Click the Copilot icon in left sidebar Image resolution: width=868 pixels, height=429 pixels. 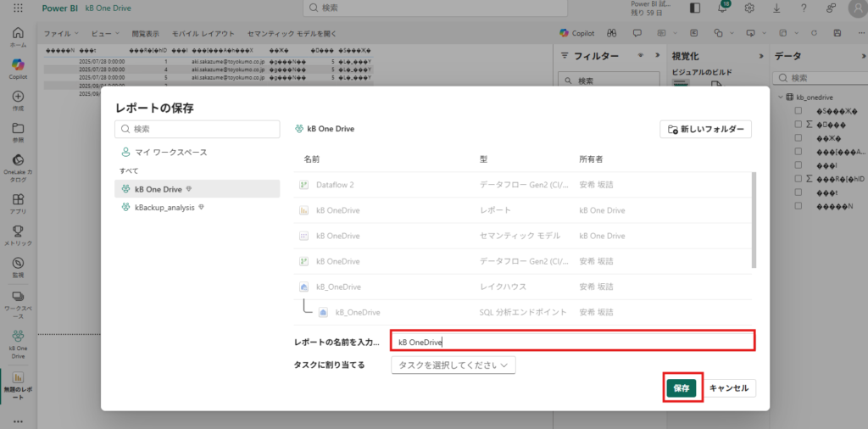coord(18,65)
